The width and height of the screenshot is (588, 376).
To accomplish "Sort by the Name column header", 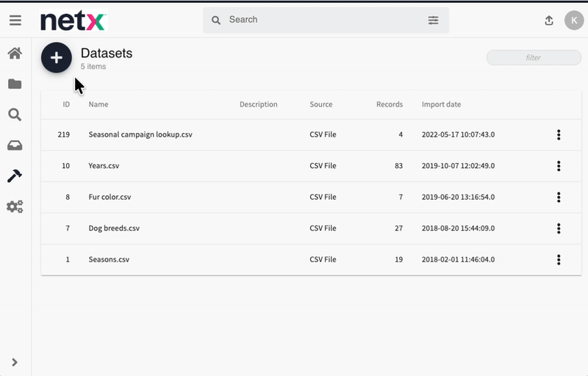I will click(x=98, y=104).
